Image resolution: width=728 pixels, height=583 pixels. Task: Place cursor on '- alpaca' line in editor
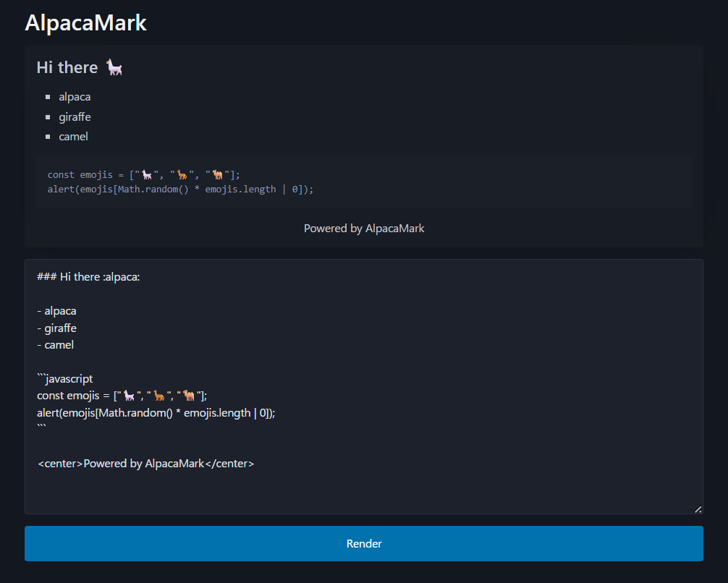pyautogui.click(x=56, y=311)
